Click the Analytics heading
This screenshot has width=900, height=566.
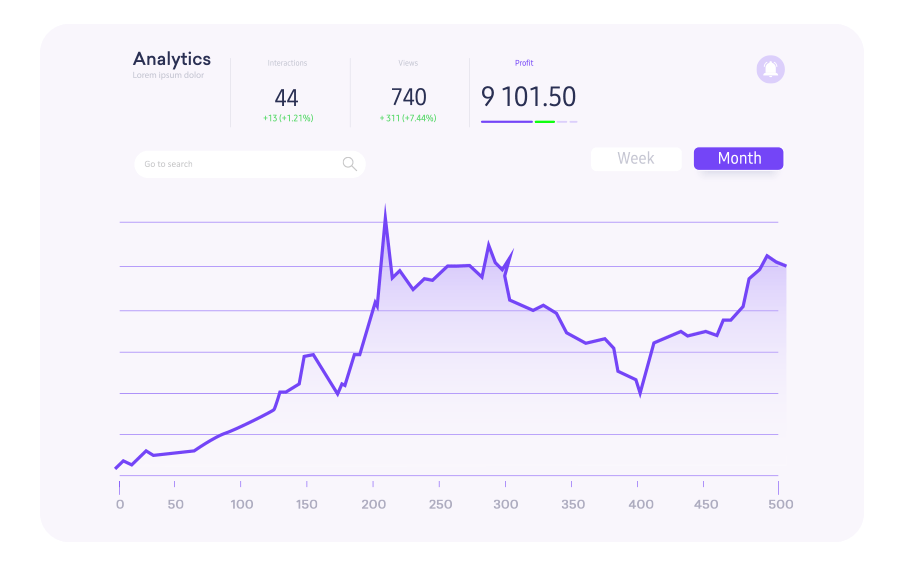pos(172,59)
